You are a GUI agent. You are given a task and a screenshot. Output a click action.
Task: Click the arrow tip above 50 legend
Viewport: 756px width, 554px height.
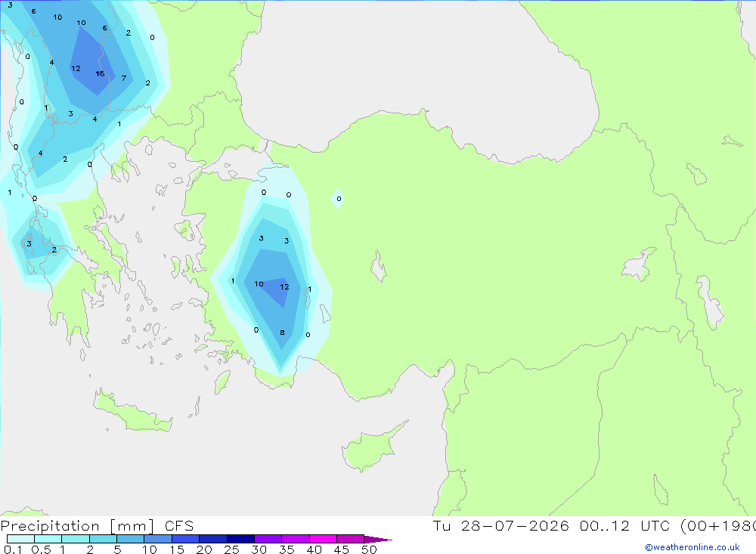pyautogui.click(x=378, y=540)
